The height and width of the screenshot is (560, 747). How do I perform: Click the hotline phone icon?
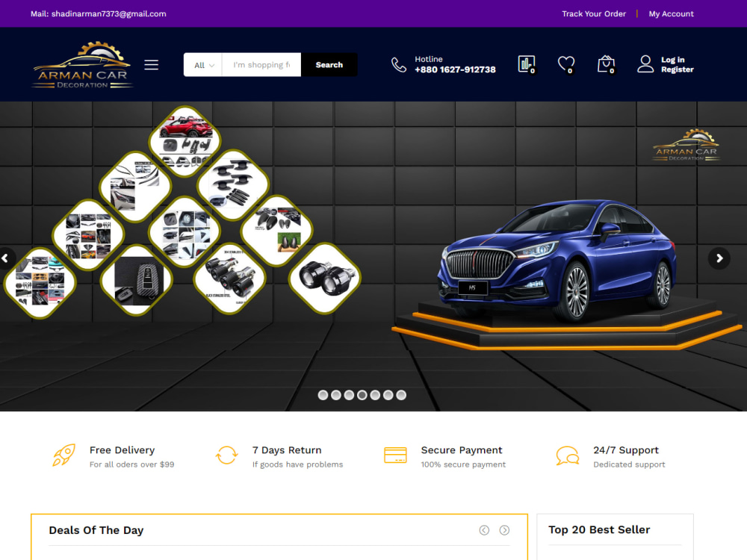[399, 65]
